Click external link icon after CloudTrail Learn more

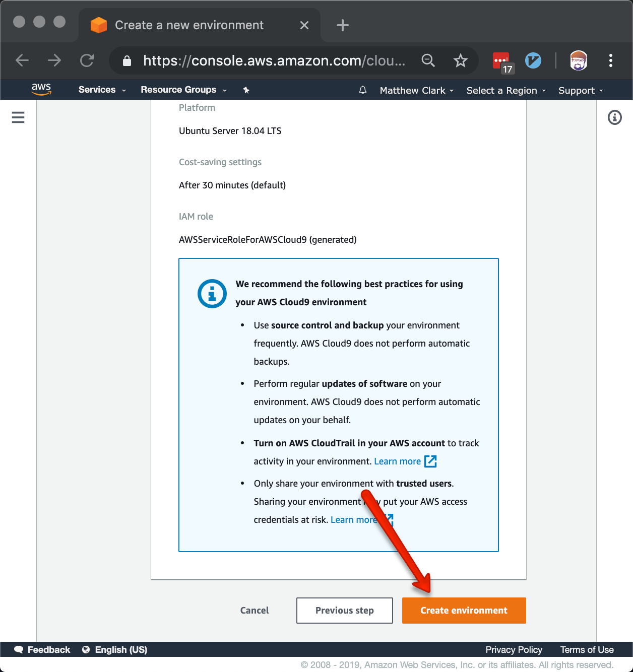tap(430, 461)
